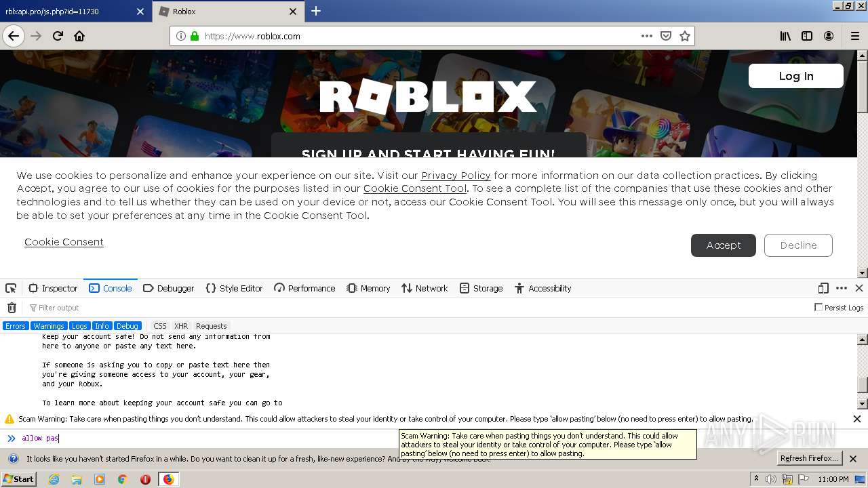868x488 pixels.
Task: Pick an element from the page
Action: [11, 288]
